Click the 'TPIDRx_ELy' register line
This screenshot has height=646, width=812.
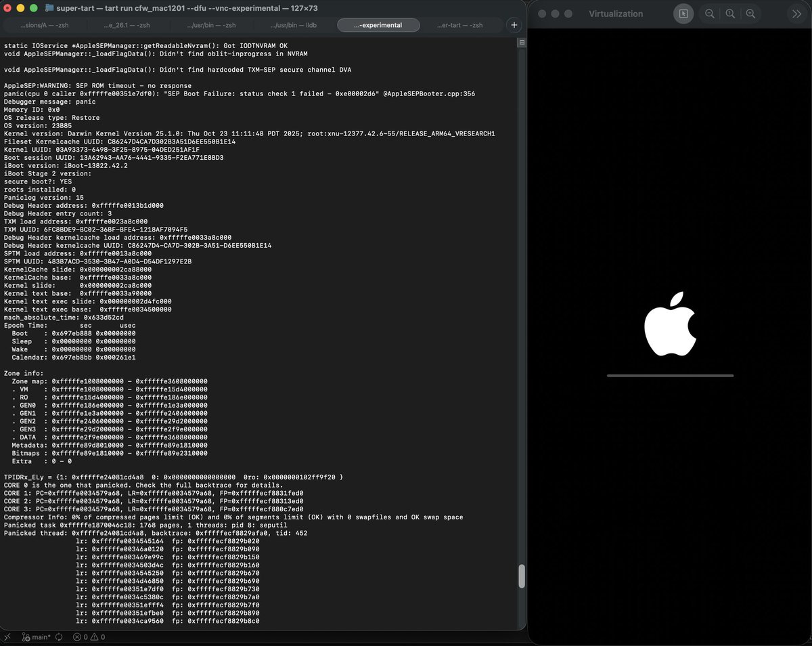(173, 477)
